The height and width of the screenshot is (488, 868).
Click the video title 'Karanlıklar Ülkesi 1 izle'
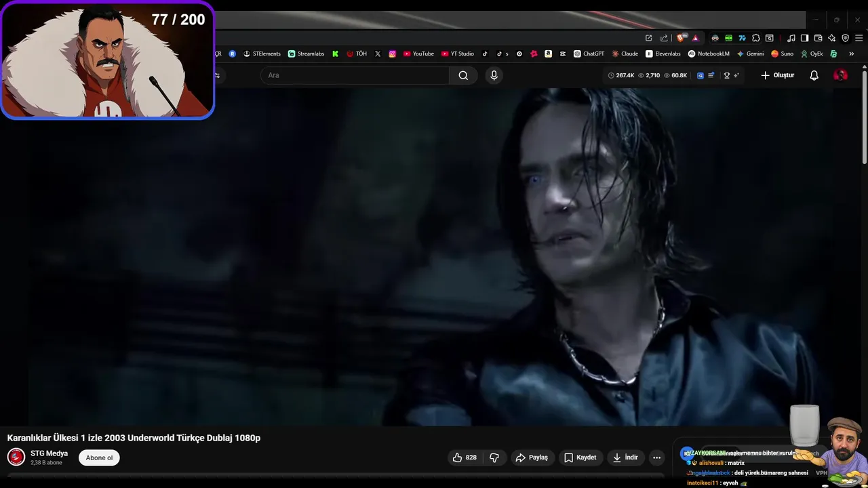tap(134, 438)
